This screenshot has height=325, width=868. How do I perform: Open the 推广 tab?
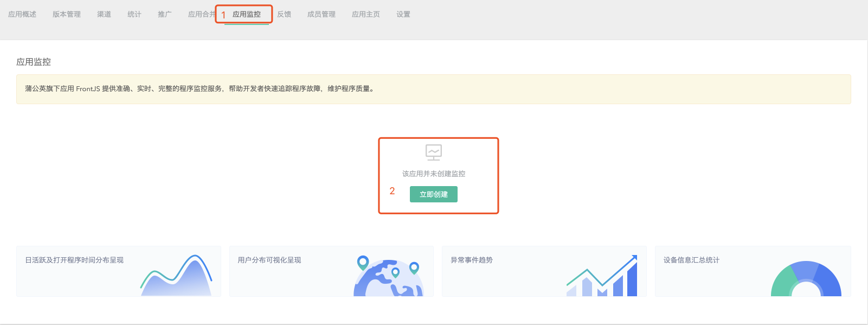165,14
